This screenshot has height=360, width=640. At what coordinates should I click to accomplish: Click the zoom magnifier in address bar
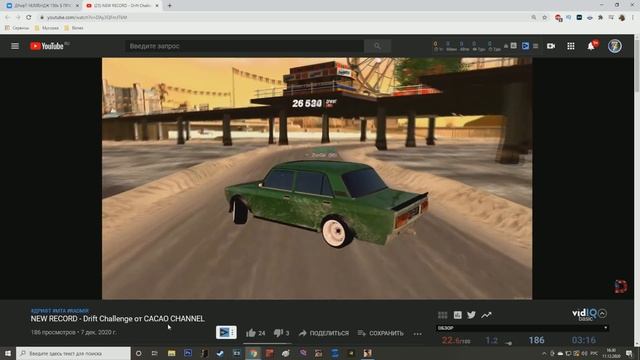pos(534,18)
